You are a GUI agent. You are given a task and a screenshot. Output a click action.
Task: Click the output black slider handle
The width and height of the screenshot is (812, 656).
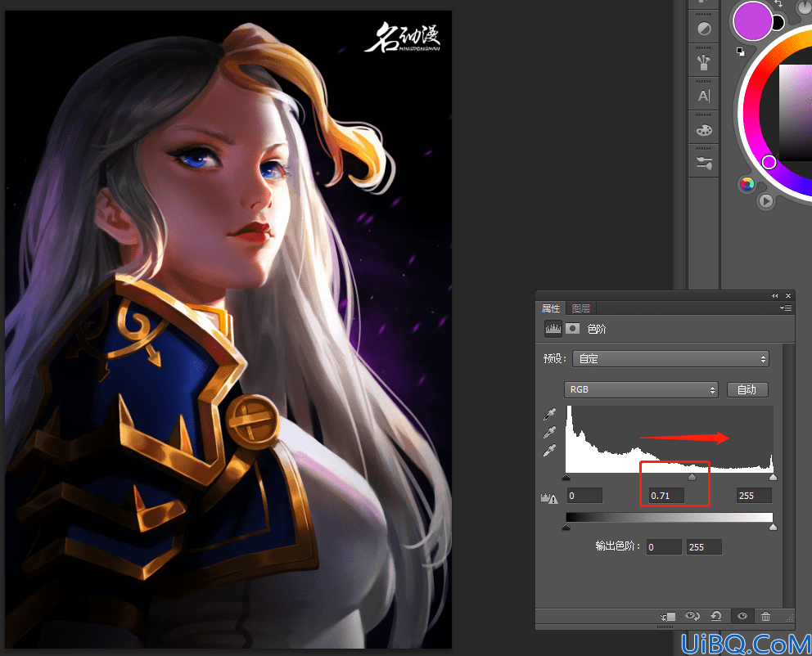[x=566, y=528]
